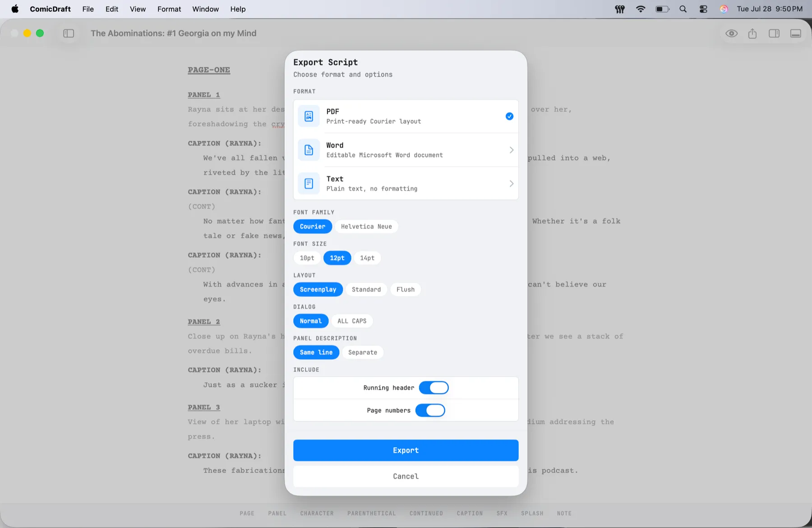Open Control Center in menu bar
Image resolution: width=812 pixels, height=528 pixels.
pos(703,9)
